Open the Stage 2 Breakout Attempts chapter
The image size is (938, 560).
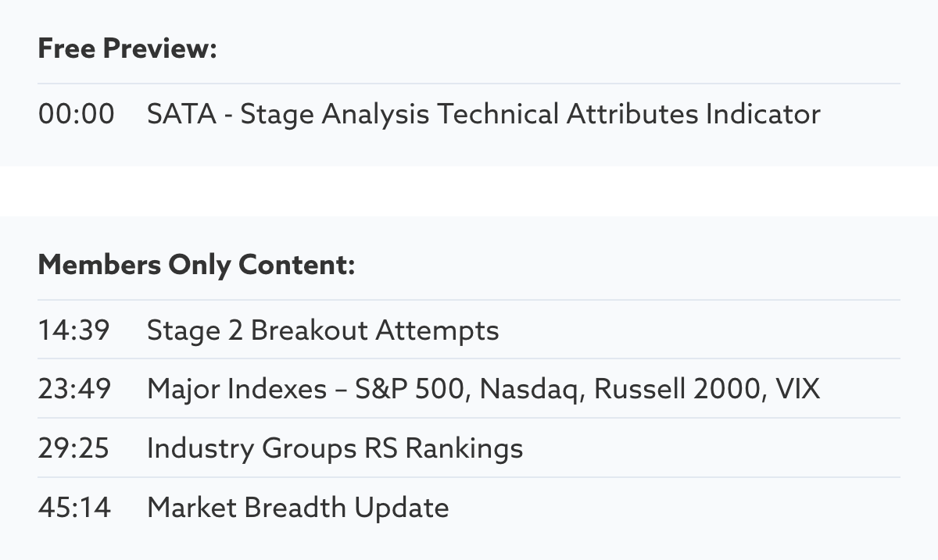pyautogui.click(x=322, y=330)
